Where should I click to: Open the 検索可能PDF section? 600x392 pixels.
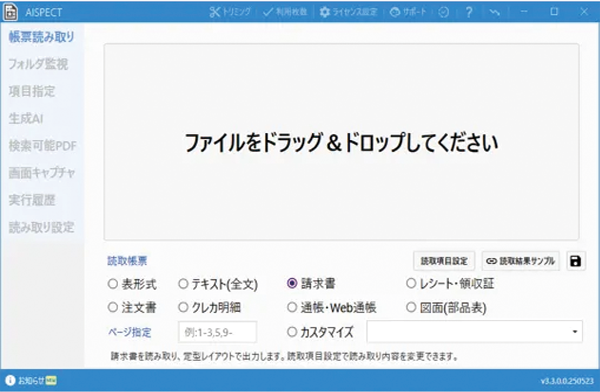(42, 145)
